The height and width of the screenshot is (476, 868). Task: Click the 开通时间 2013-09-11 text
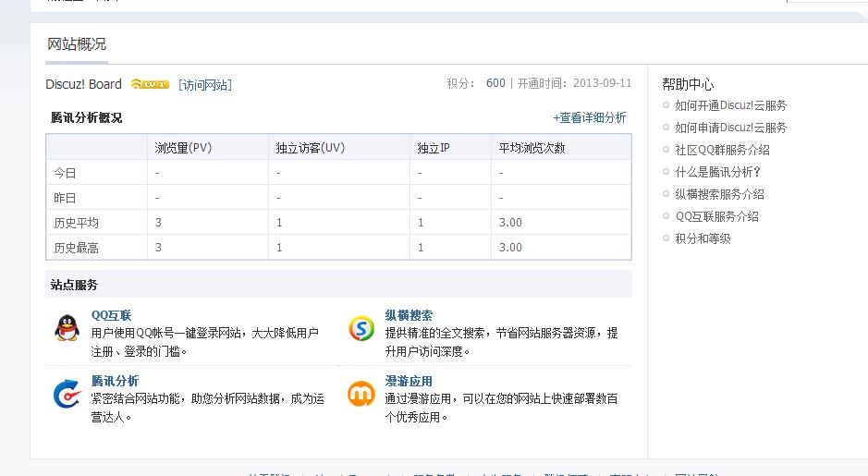tap(574, 83)
